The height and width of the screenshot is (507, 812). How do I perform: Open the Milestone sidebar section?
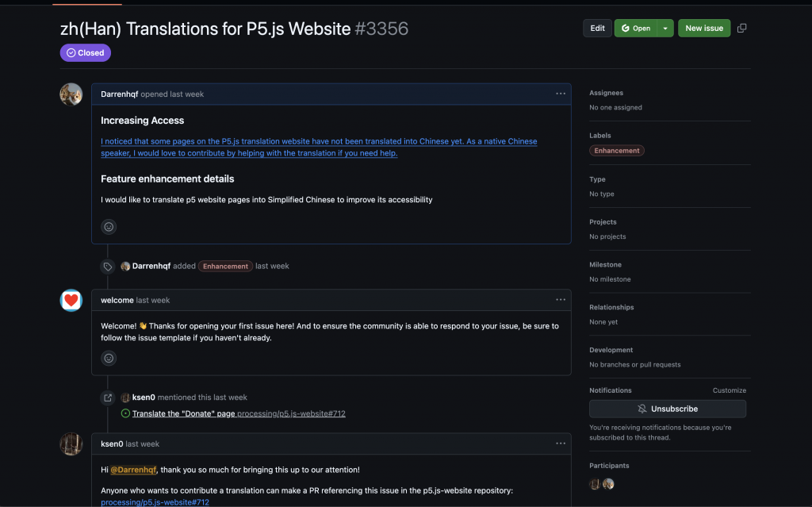pos(605,264)
